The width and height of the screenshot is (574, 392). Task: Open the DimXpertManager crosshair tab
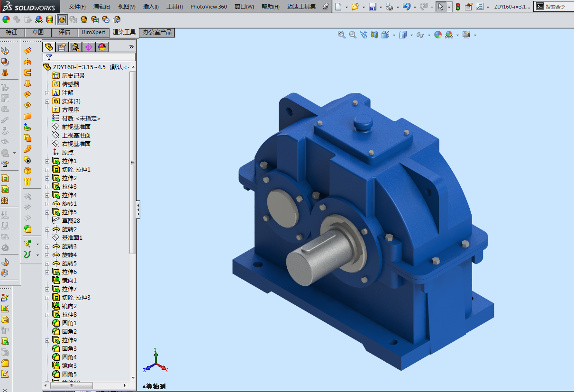point(89,46)
